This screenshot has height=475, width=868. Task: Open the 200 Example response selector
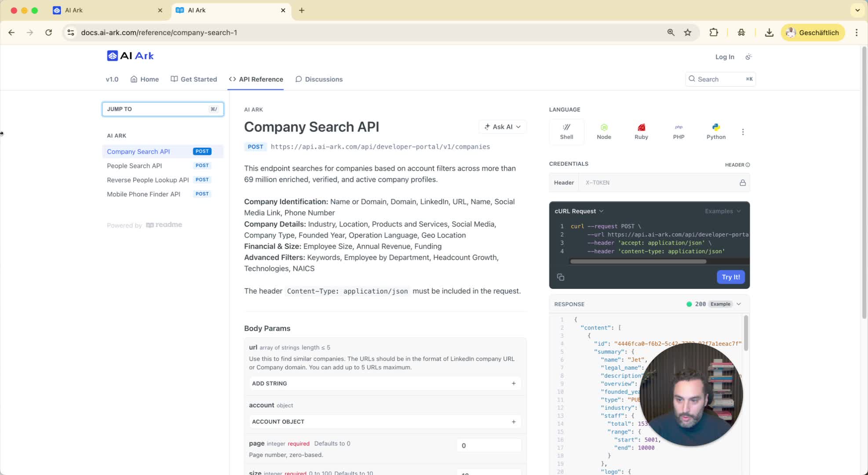714,304
